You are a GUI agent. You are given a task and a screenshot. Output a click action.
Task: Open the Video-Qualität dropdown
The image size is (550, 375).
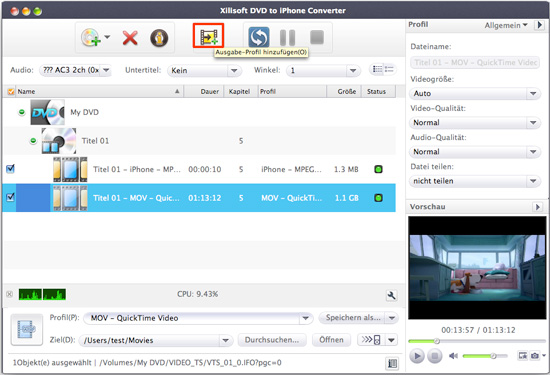coord(475,123)
